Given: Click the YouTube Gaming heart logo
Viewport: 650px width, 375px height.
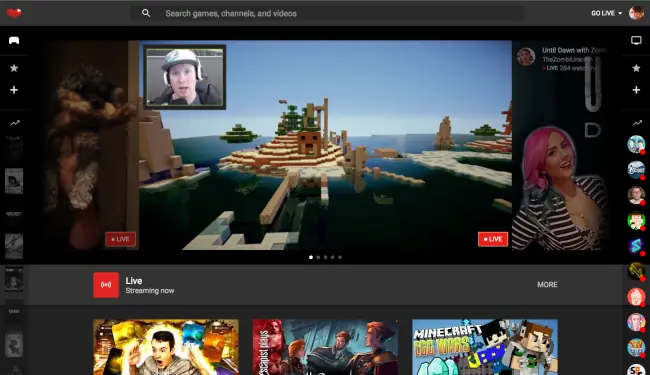Looking at the screenshot, I should point(14,13).
